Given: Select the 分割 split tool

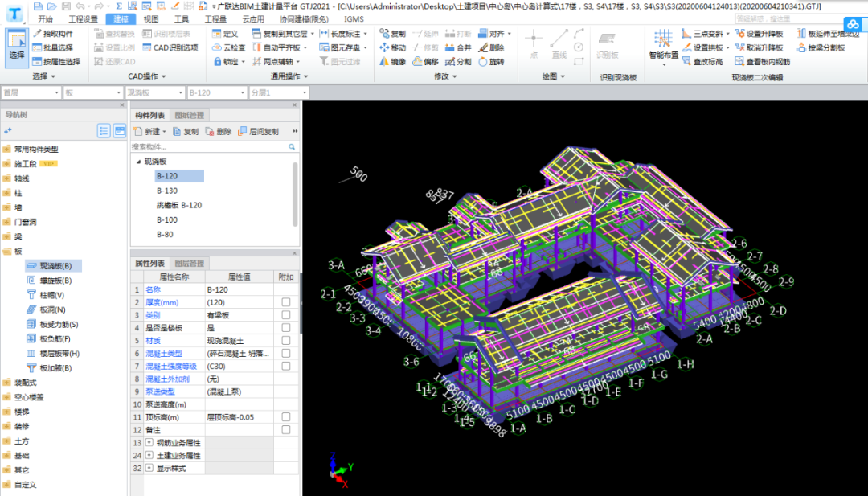Looking at the screenshot, I should coord(458,61).
